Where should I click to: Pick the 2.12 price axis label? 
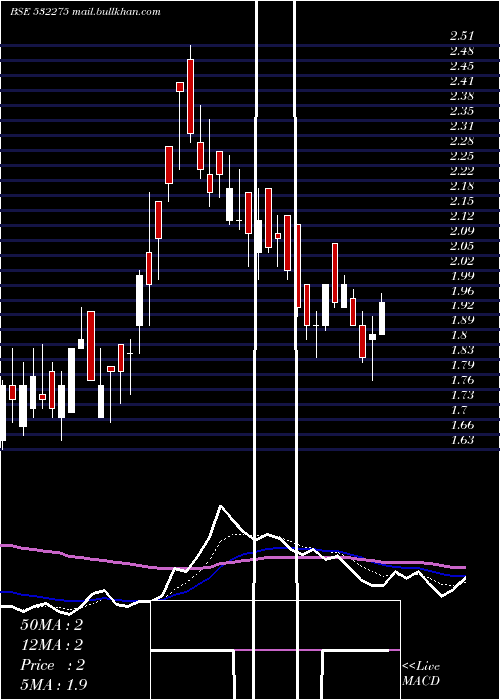(462, 216)
